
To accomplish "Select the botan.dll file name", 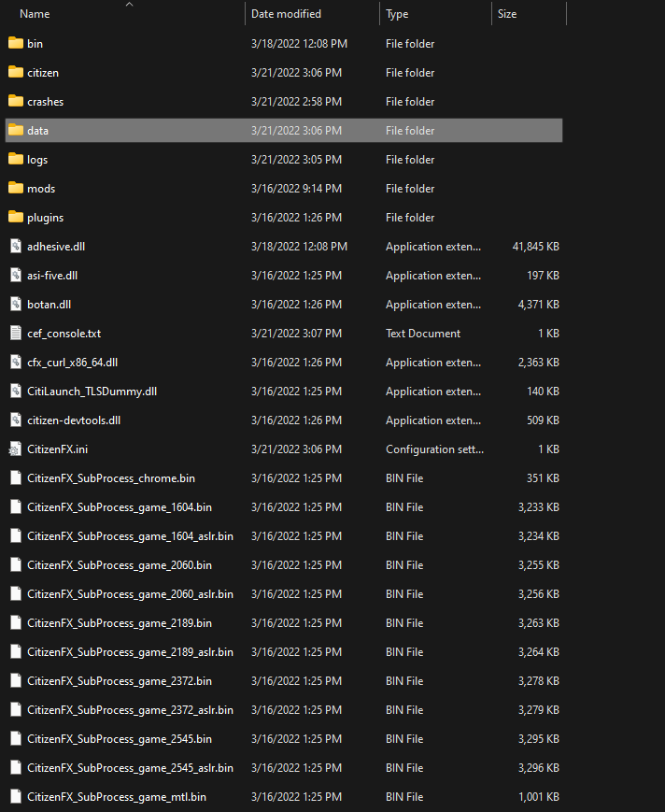I will pos(50,305).
